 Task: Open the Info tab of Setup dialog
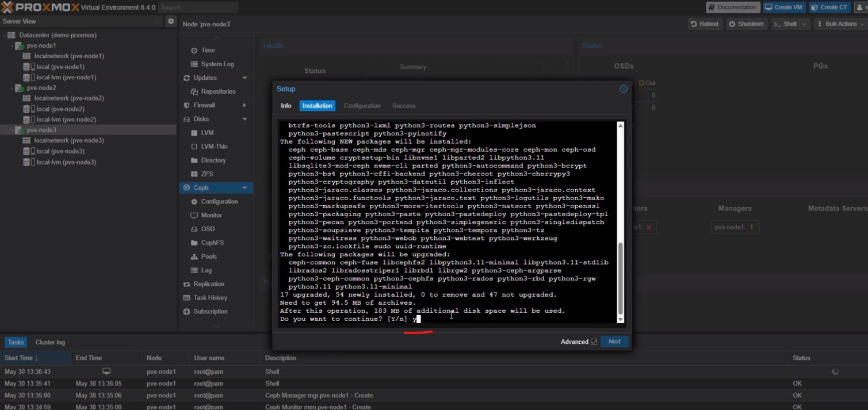286,105
